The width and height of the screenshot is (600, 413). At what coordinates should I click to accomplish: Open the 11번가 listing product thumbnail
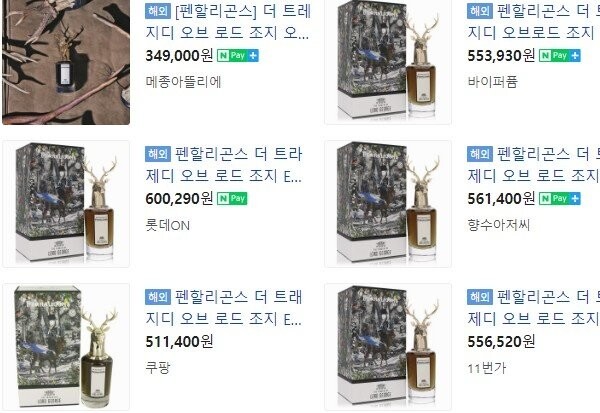388,347
